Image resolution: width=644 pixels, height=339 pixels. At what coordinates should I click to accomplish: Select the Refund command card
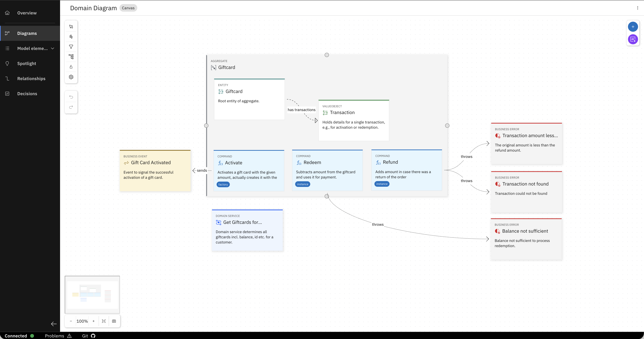(406, 170)
